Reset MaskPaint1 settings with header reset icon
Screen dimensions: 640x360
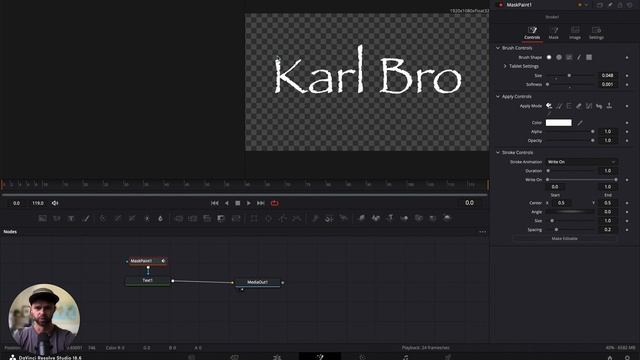(630, 5)
